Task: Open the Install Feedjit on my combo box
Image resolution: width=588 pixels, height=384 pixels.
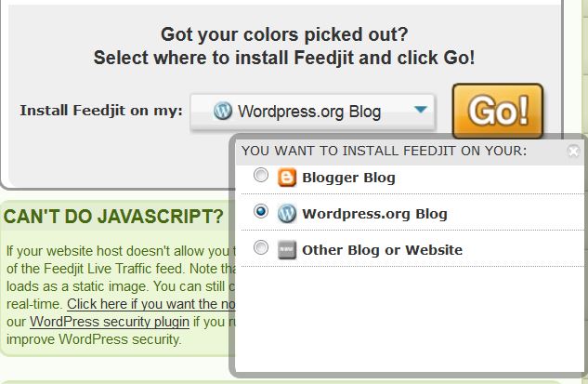Action: 312,112
